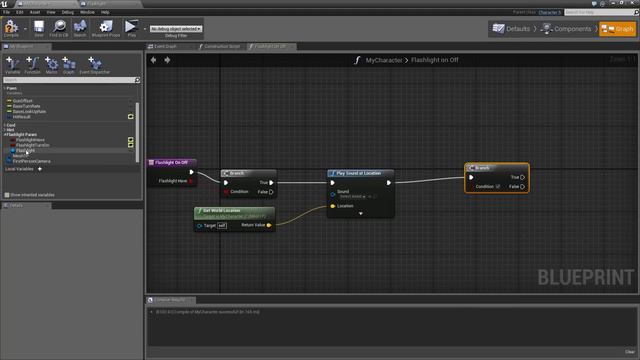The width and height of the screenshot is (640, 360).
Task: Select the BaseLookUpRate variable
Action: click(29, 111)
